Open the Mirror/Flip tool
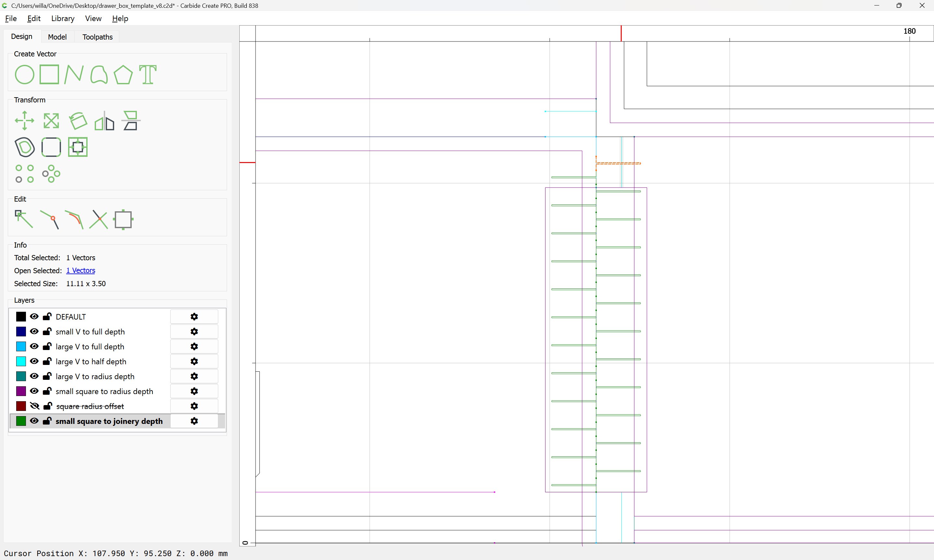 click(x=104, y=121)
